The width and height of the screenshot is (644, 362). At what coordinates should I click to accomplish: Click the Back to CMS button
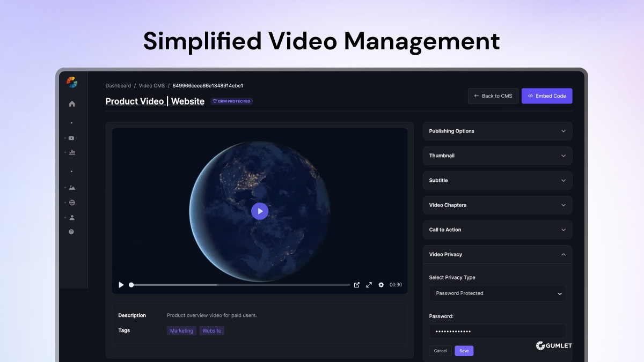pos(493,96)
